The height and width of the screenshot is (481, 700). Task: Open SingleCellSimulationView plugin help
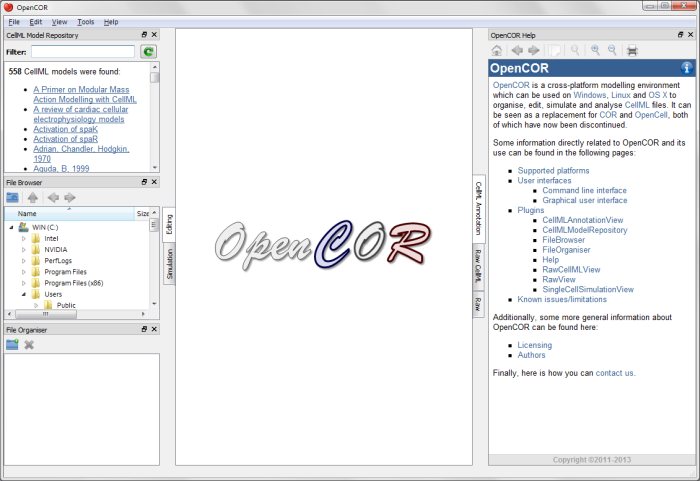[588, 289]
